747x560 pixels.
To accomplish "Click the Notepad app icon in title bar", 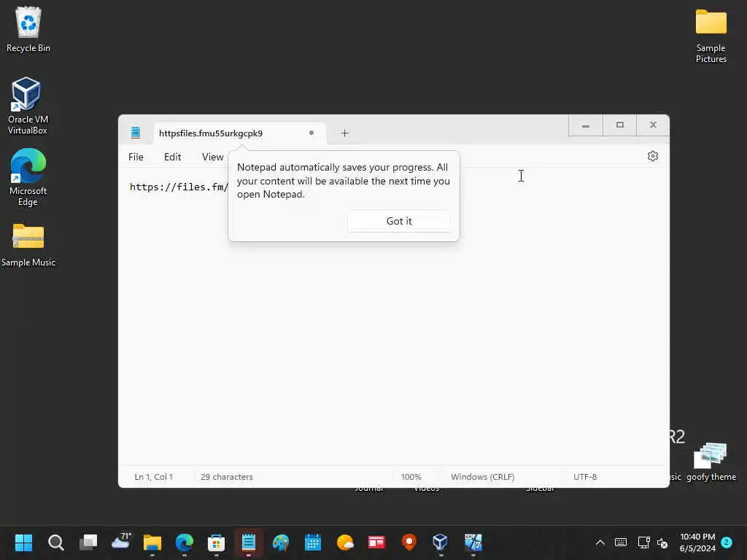I will point(135,133).
